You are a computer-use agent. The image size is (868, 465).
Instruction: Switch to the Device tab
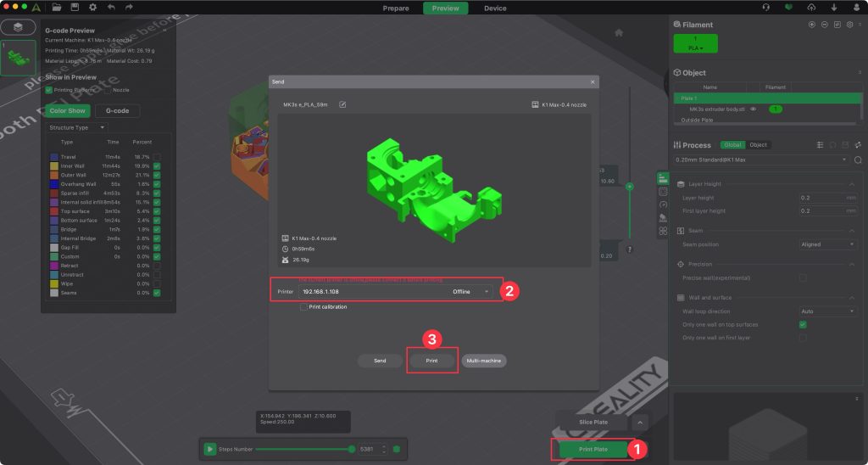pyautogui.click(x=495, y=8)
